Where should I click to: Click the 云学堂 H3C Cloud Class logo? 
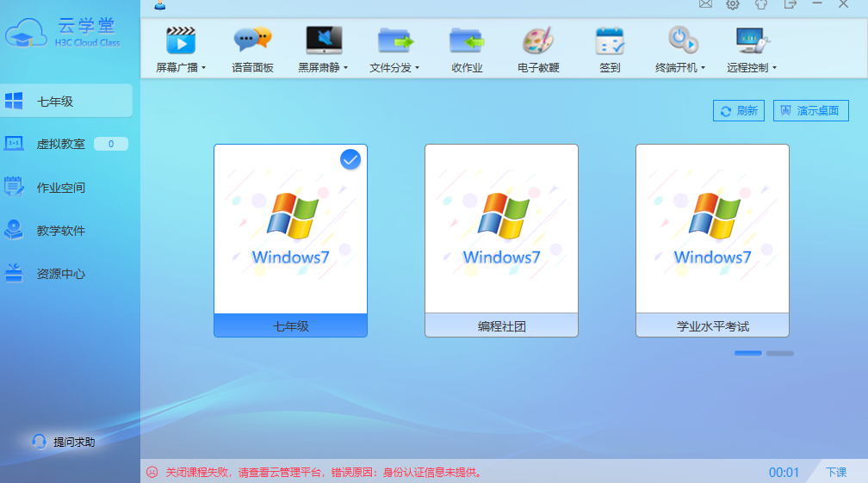[x=63, y=34]
